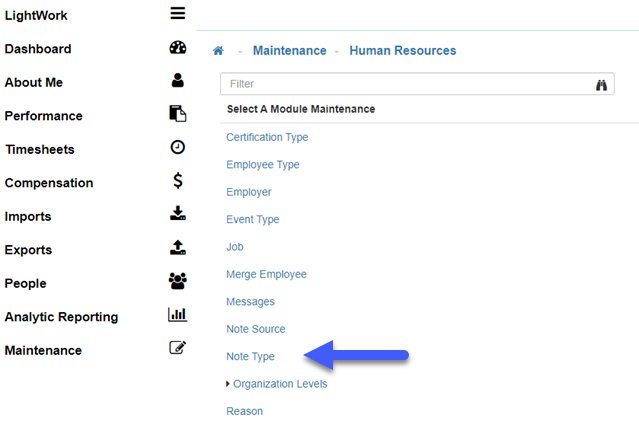Viewport: 639px width, 421px height.
Task: Open Imports via the download icon
Action: (177, 214)
